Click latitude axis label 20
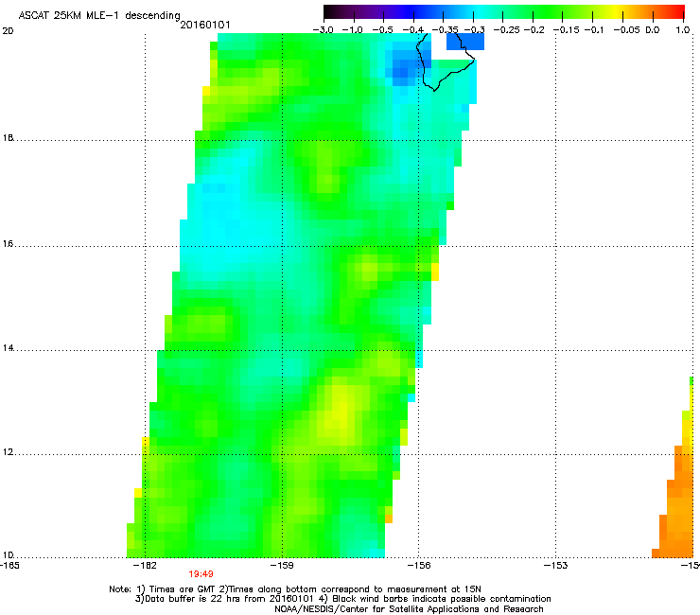This screenshot has width=700, height=615. [x=8, y=31]
